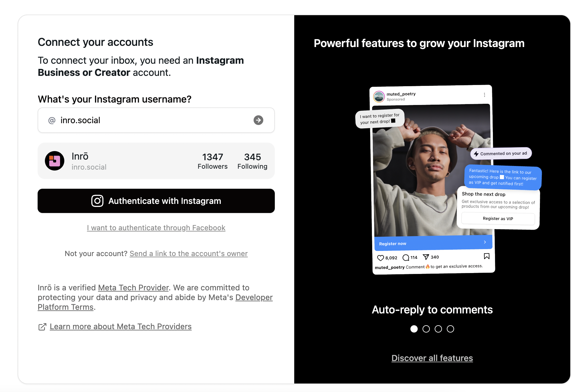This screenshot has height=392, width=583.
Task: Open 'I want to authenticate through Facebook'
Action: (156, 228)
